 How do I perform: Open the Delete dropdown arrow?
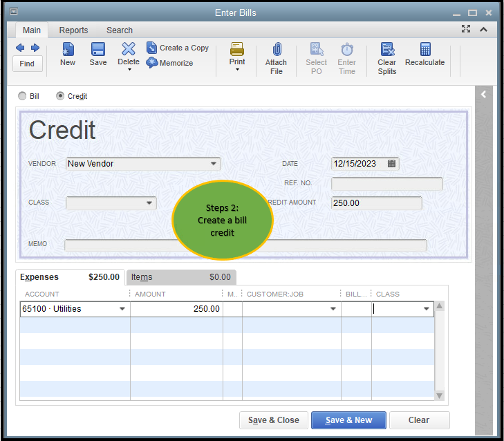pyautogui.click(x=129, y=69)
